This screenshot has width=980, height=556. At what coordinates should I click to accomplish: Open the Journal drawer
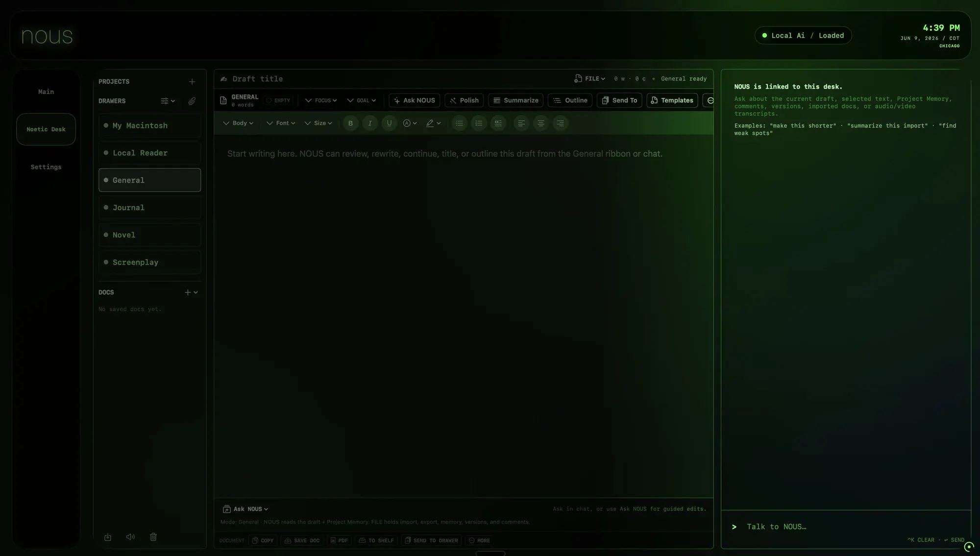click(150, 208)
